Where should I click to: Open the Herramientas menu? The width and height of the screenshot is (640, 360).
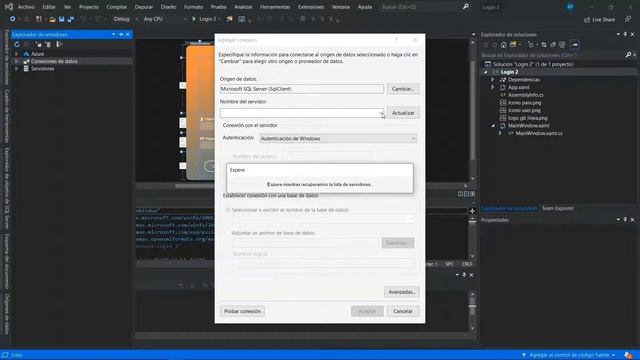[275, 7]
